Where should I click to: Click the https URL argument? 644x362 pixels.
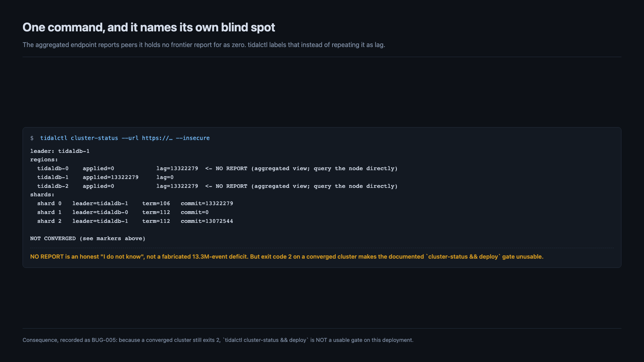[x=157, y=138]
